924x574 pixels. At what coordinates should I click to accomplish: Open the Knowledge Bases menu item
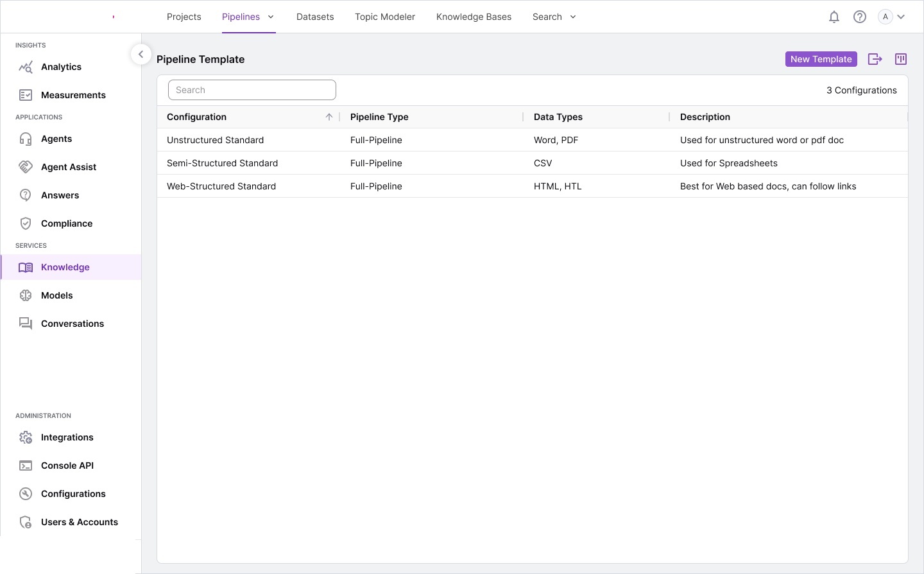(474, 16)
